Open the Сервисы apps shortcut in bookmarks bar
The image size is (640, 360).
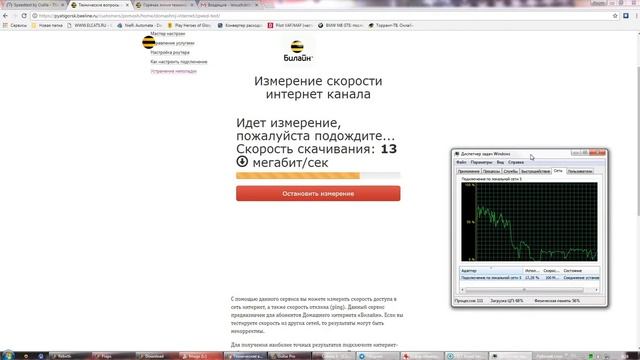tap(15, 25)
